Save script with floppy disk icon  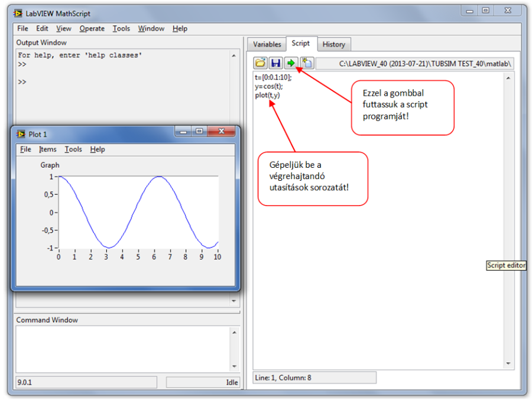click(275, 63)
